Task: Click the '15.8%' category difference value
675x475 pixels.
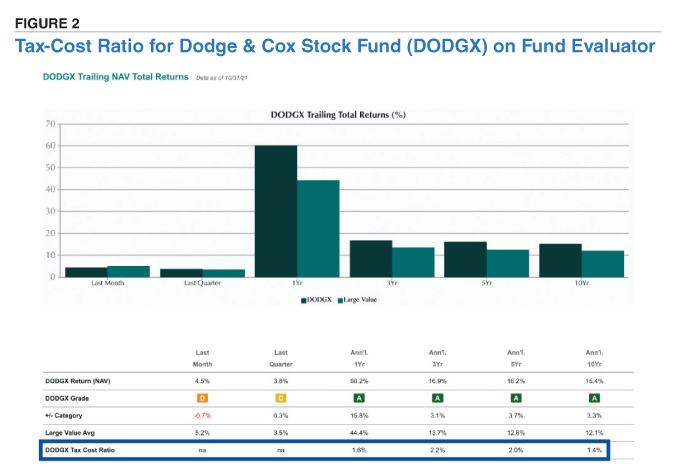Action: pyautogui.click(x=359, y=416)
